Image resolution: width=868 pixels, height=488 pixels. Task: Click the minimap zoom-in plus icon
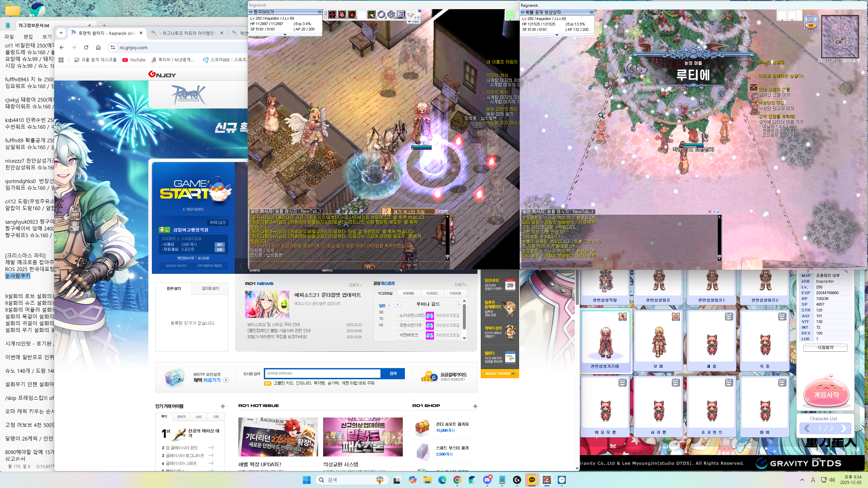(845, 61)
